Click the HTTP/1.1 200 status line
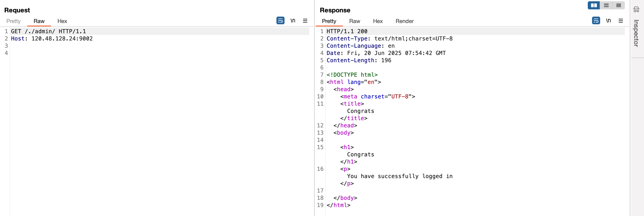Image resolution: width=644 pixels, height=216 pixels. point(347,32)
